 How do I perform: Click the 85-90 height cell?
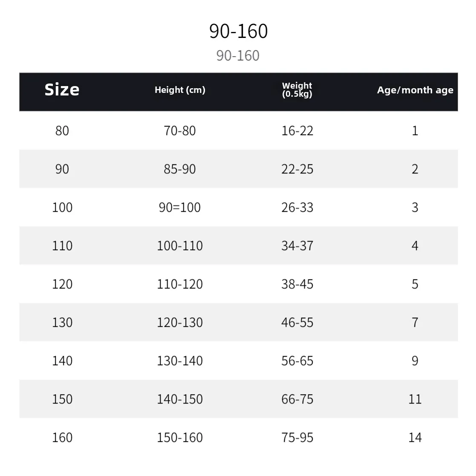[180, 169]
